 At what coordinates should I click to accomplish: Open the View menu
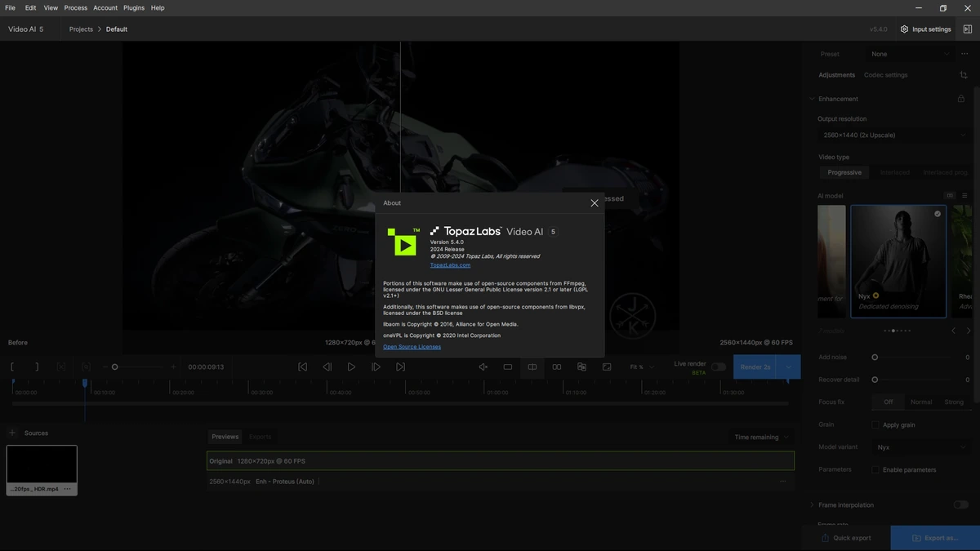[51, 7]
